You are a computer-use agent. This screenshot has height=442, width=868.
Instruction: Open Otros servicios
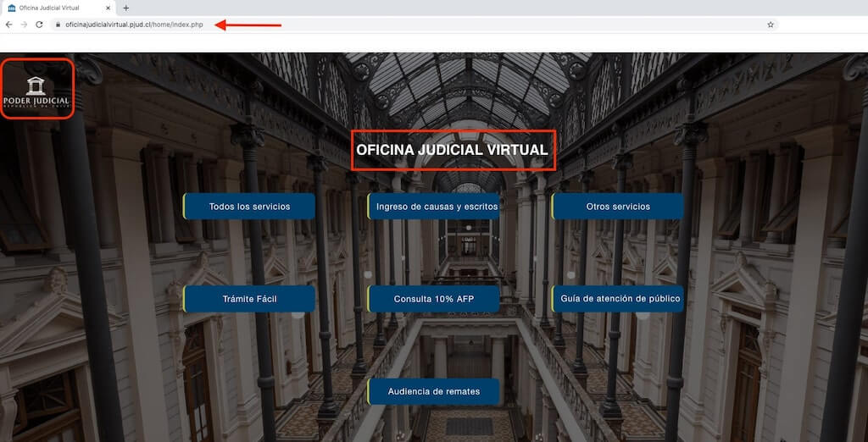[x=618, y=207]
